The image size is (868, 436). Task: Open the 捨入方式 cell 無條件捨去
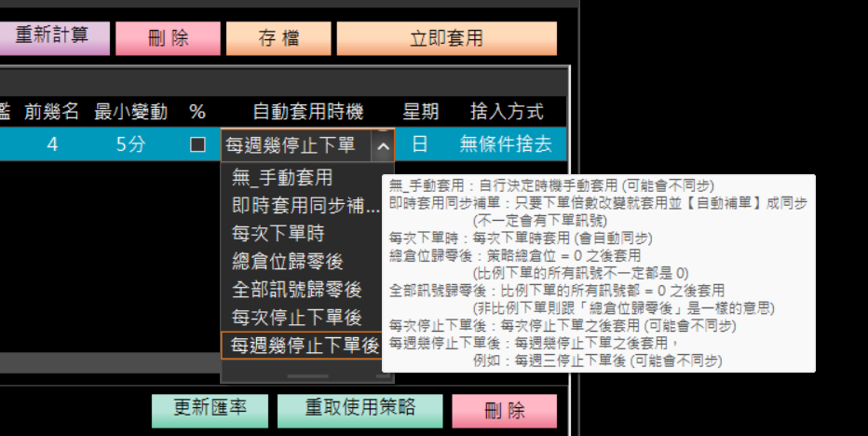505,144
